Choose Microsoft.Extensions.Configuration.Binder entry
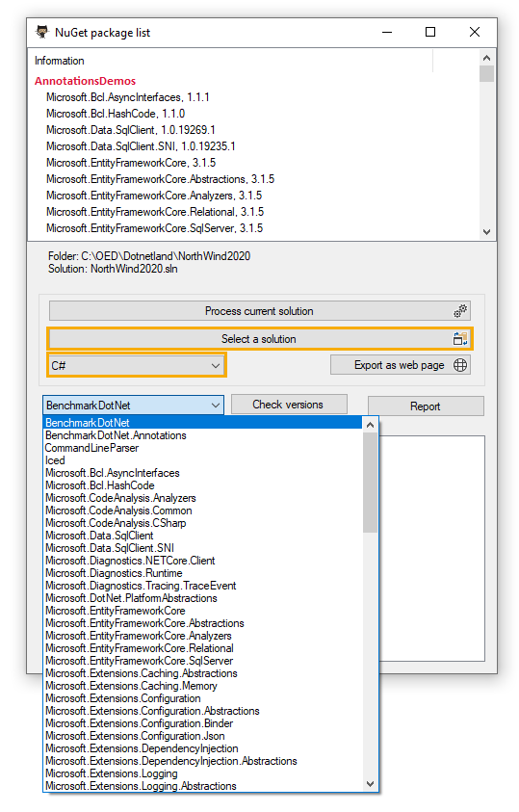 (x=203, y=723)
